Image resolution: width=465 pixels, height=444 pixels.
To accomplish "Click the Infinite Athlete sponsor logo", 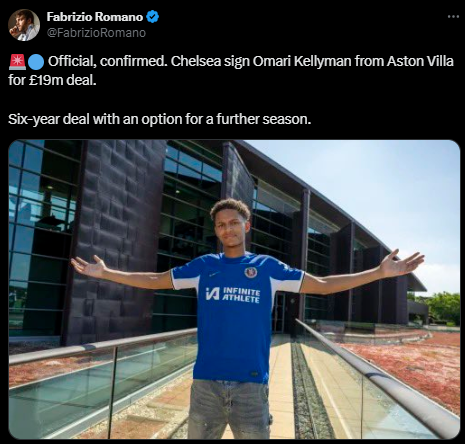I will click(233, 295).
